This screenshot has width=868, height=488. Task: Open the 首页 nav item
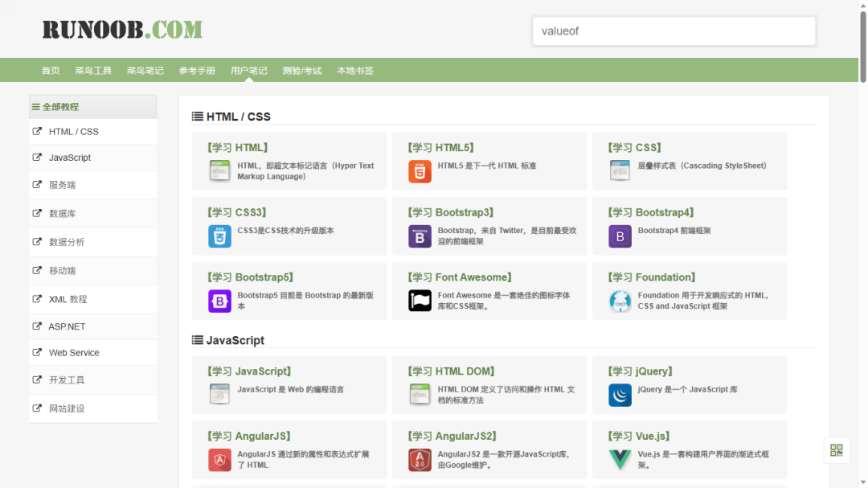pyautogui.click(x=51, y=71)
